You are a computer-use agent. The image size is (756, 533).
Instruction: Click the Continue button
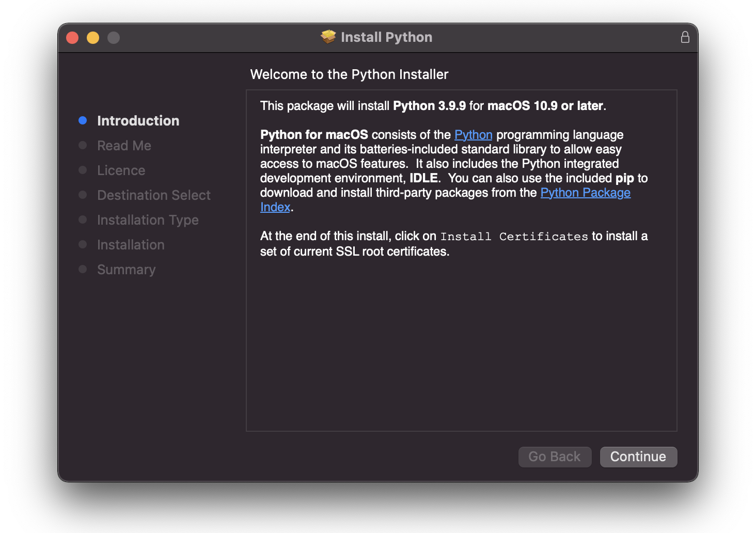638,457
